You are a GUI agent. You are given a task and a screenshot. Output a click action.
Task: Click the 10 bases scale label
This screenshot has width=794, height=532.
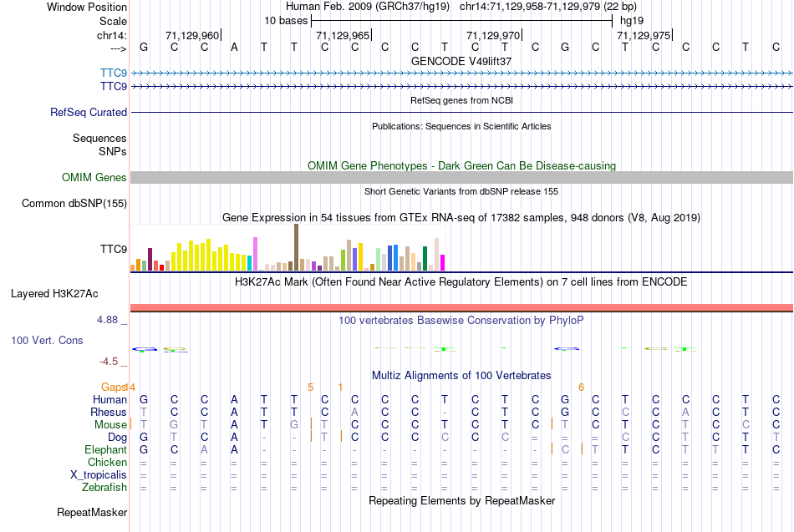pyautogui.click(x=286, y=21)
